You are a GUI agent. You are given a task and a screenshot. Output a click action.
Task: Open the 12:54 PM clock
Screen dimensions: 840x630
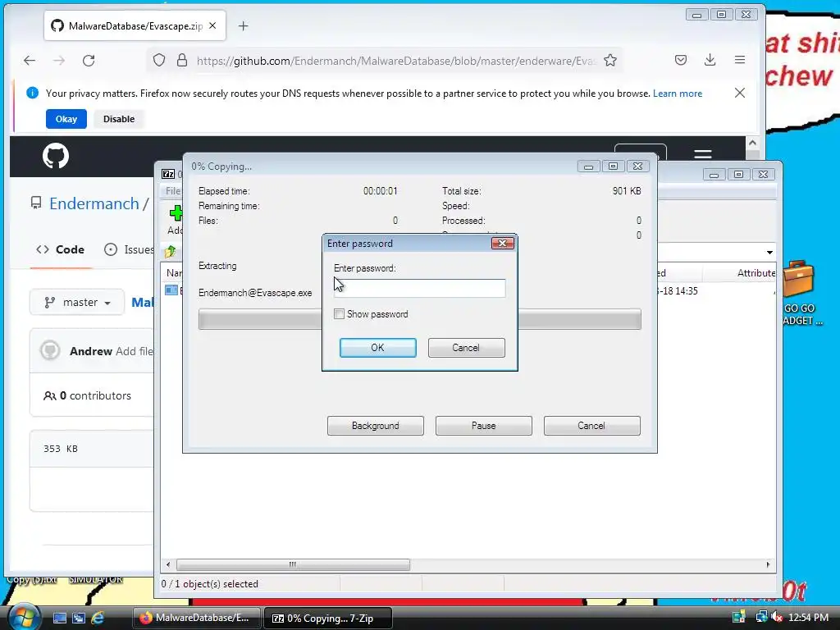tap(808, 618)
